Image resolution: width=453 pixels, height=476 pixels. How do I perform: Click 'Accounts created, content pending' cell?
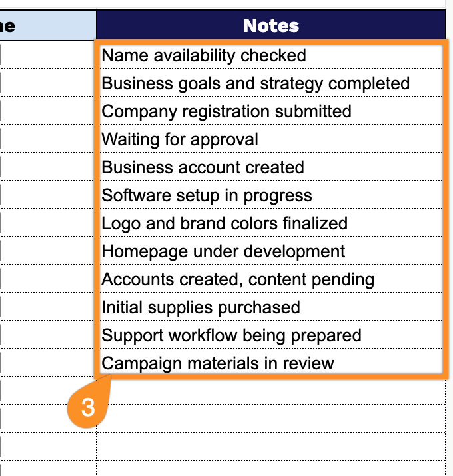point(271,279)
